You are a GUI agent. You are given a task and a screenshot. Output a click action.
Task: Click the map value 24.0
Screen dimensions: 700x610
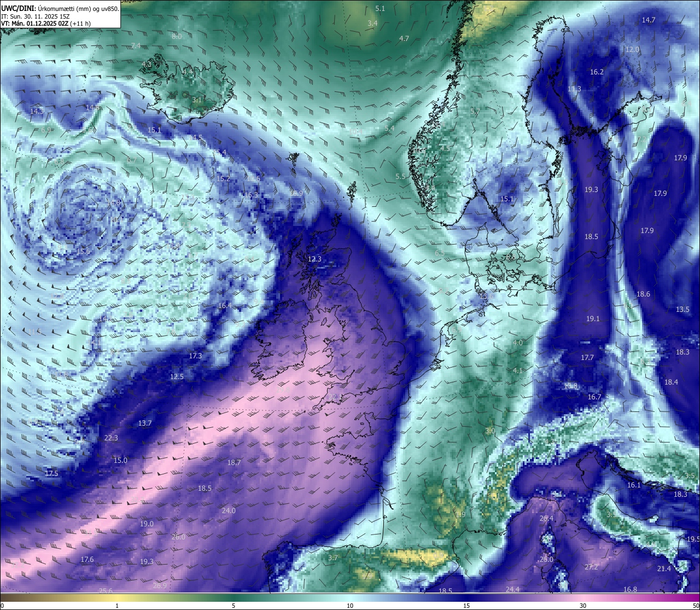coord(229,510)
